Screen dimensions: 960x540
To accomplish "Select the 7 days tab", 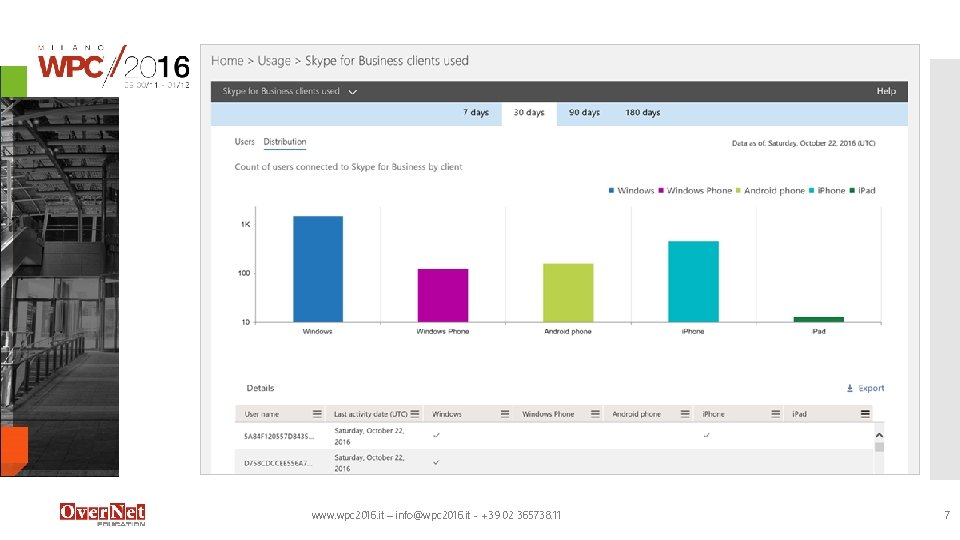I will click(x=476, y=113).
